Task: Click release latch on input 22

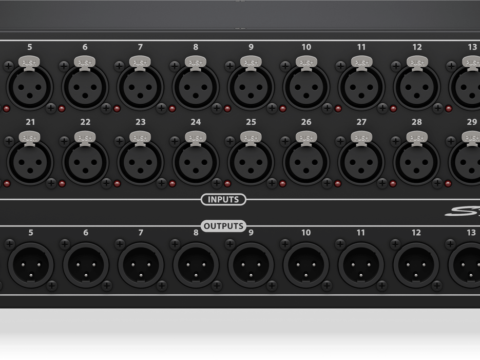Action: 85,138
